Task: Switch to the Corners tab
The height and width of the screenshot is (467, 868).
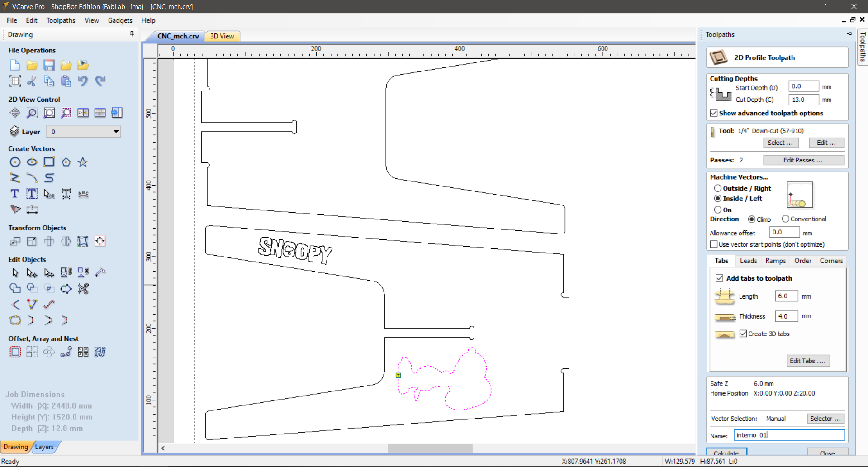Action: 831,261
